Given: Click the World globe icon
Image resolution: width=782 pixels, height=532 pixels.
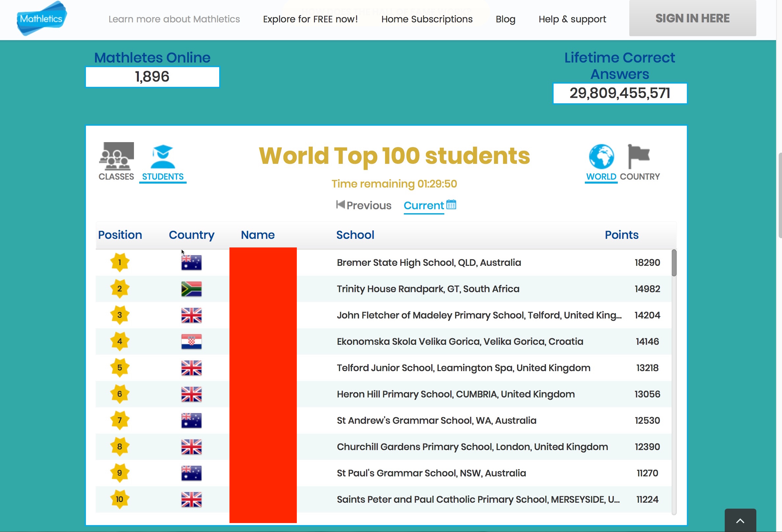Looking at the screenshot, I should pyautogui.click(x=601, y=157).
